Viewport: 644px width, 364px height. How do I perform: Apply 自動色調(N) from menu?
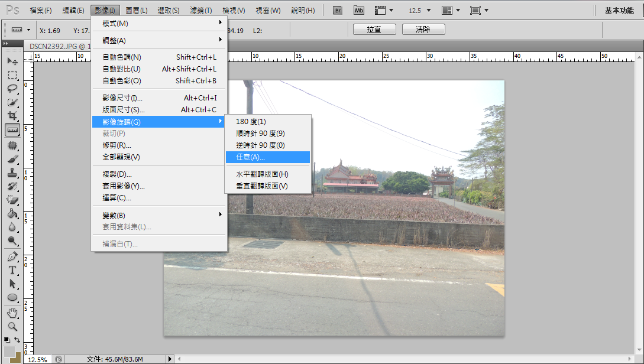tap(159, 57)
